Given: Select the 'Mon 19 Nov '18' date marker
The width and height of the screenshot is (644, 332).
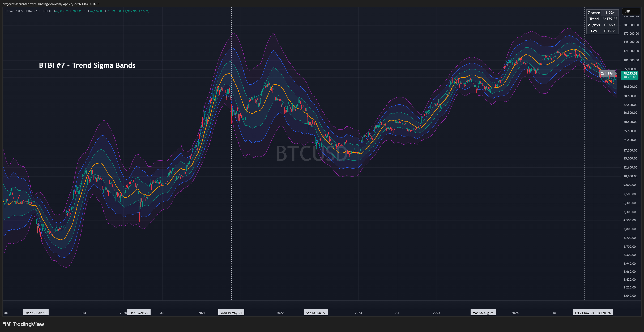Looking at the screenshot, I should (36, 313).
